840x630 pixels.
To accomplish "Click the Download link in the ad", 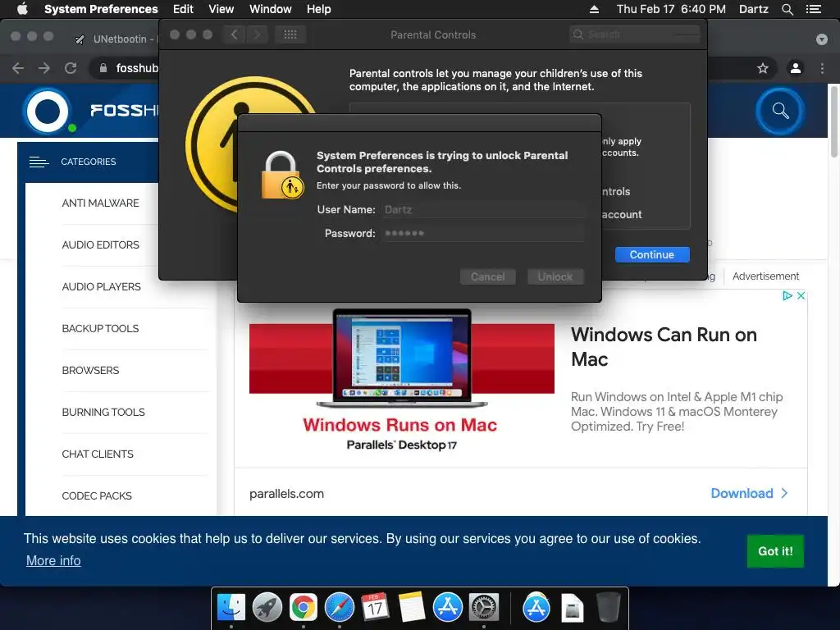I will (x=742, y=493).
